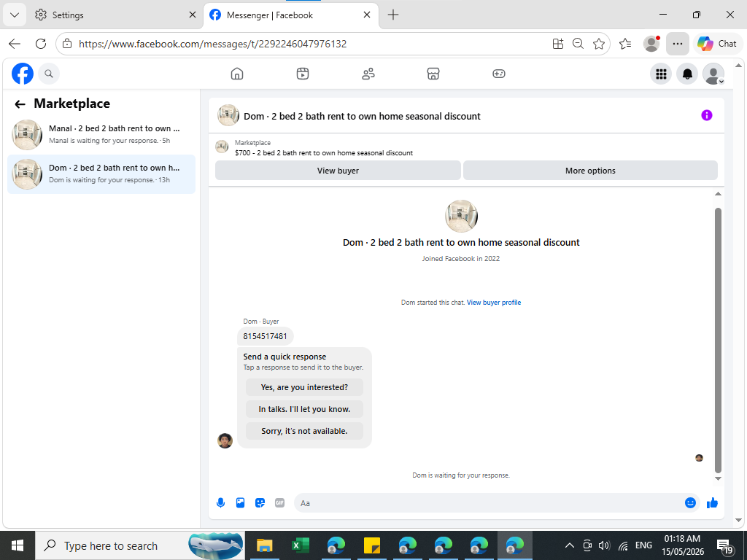Viewport: 747px width, 560px height.
Task: Click the taskbar search box
Action: tap(140, 545)
